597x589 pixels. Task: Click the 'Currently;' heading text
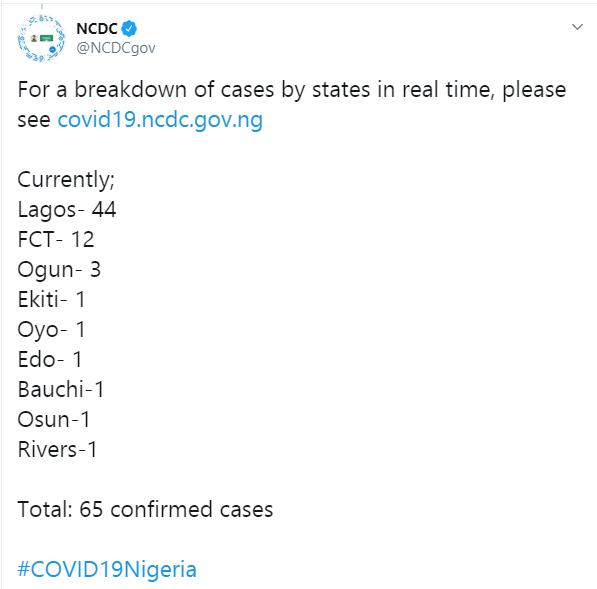pyautogui.click(x=66, y=180)
